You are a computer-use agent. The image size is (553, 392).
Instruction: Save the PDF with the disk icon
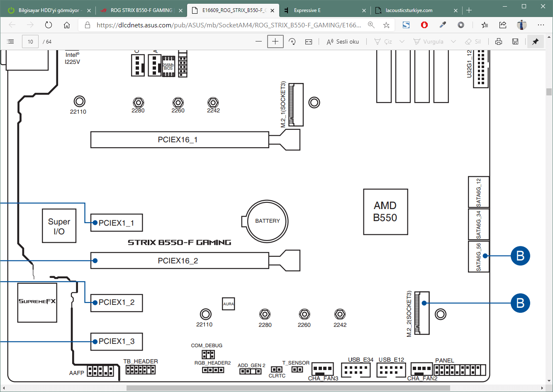tap(515, 41)
